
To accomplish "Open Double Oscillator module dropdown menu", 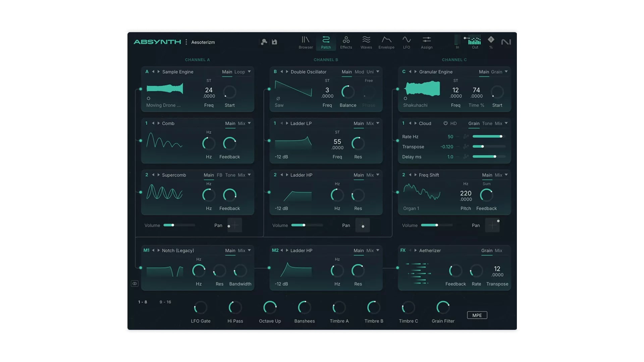I will (x=378, y=72).
